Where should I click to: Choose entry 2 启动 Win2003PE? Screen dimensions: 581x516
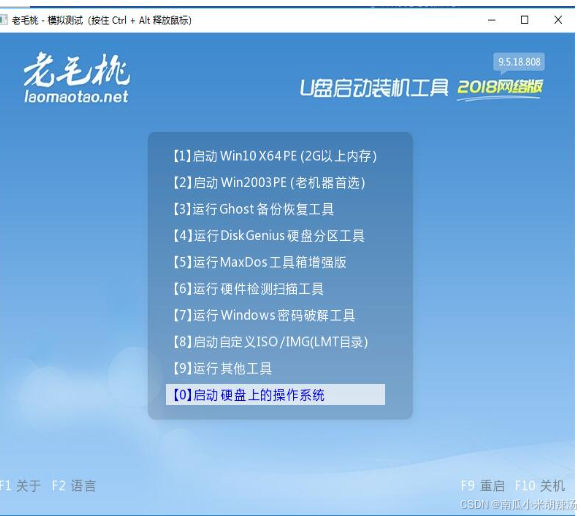point(269,183)
